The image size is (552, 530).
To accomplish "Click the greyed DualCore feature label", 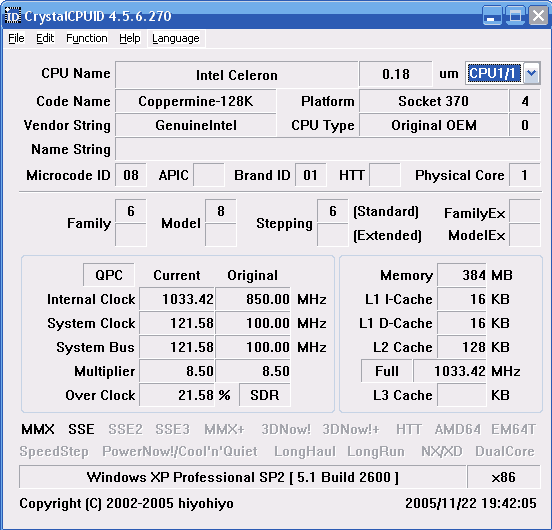I will click(x=505, y=452).
